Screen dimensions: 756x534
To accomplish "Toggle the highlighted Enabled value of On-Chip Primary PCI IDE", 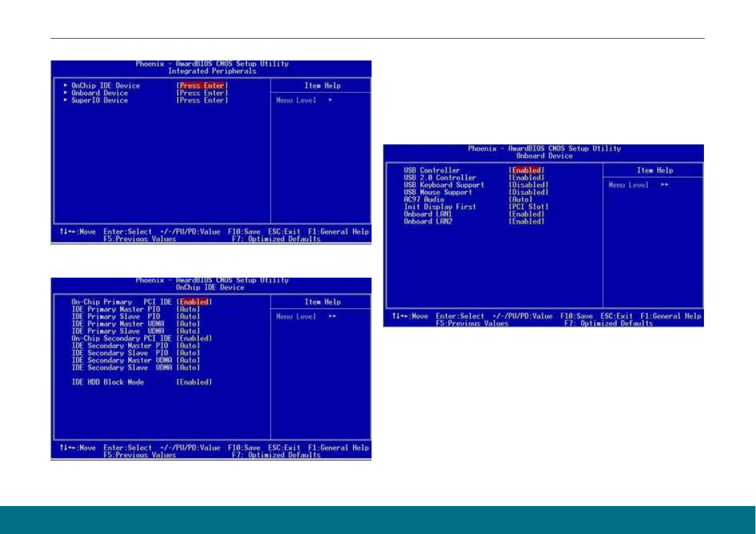I will coord(194,302).
